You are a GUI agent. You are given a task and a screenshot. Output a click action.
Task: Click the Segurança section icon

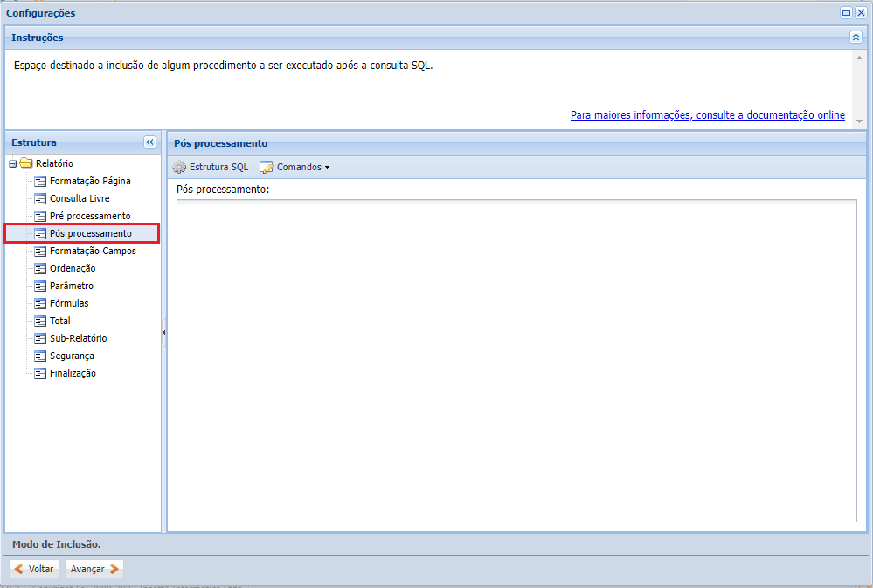(x=40, y=356)
